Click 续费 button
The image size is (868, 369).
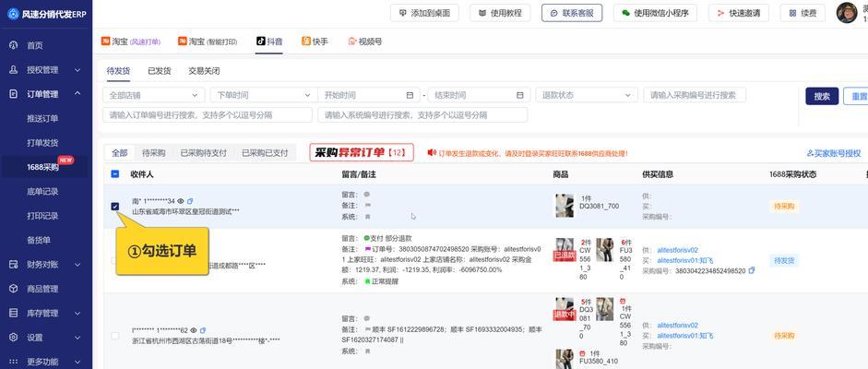click(x=803, y=13)
